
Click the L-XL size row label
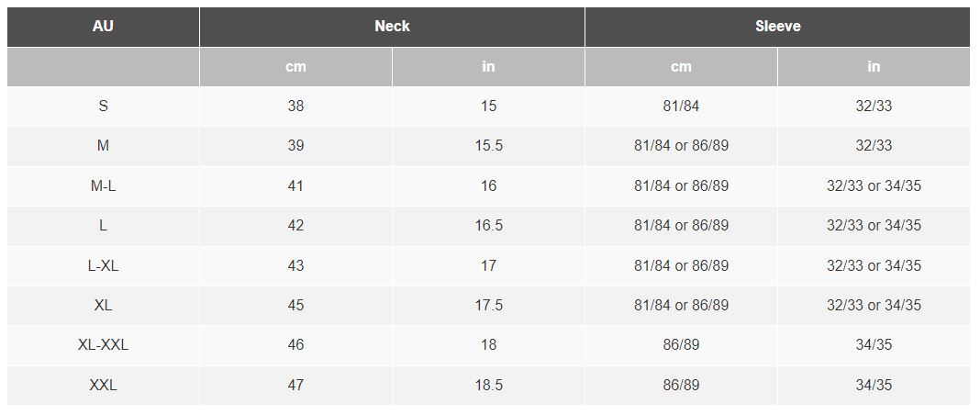pos(103,265)
